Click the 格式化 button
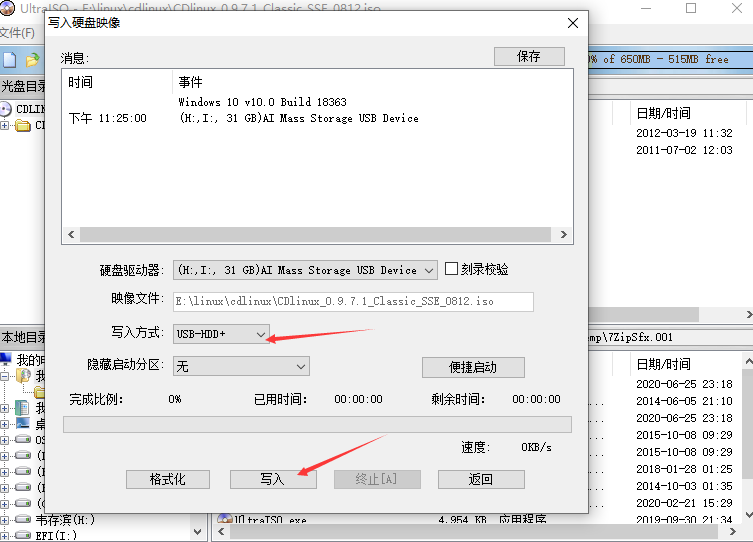Image resolution: width=753 pixels, height=542 pixels. coord(168,479)
